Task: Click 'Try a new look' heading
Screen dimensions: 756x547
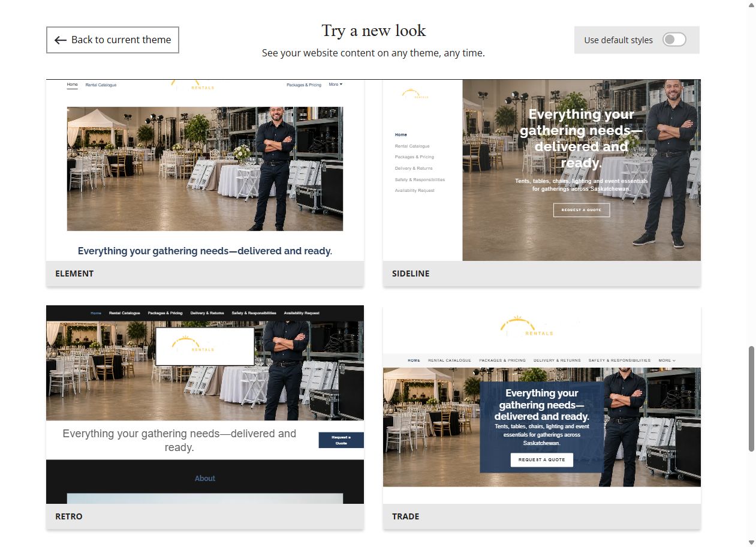Action: 374,31
